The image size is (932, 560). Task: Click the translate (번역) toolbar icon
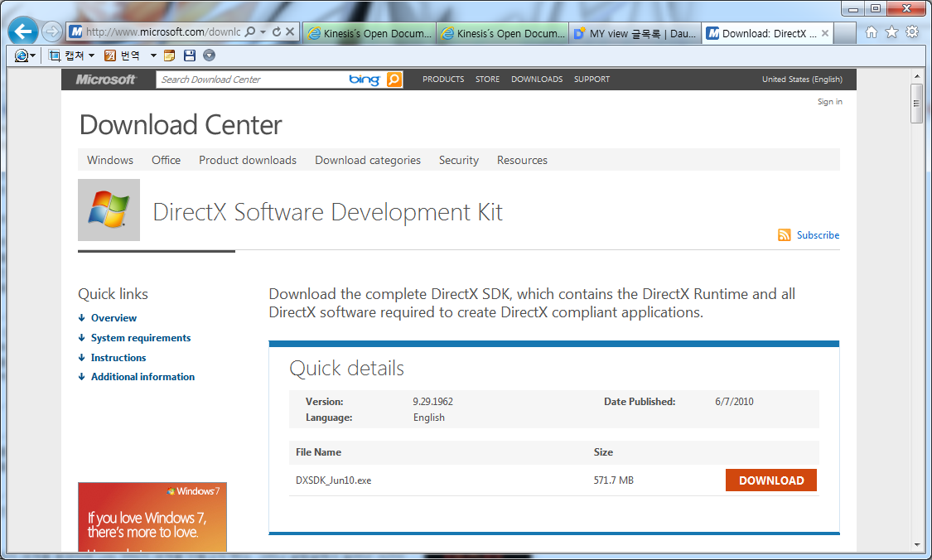pos(110,56)
